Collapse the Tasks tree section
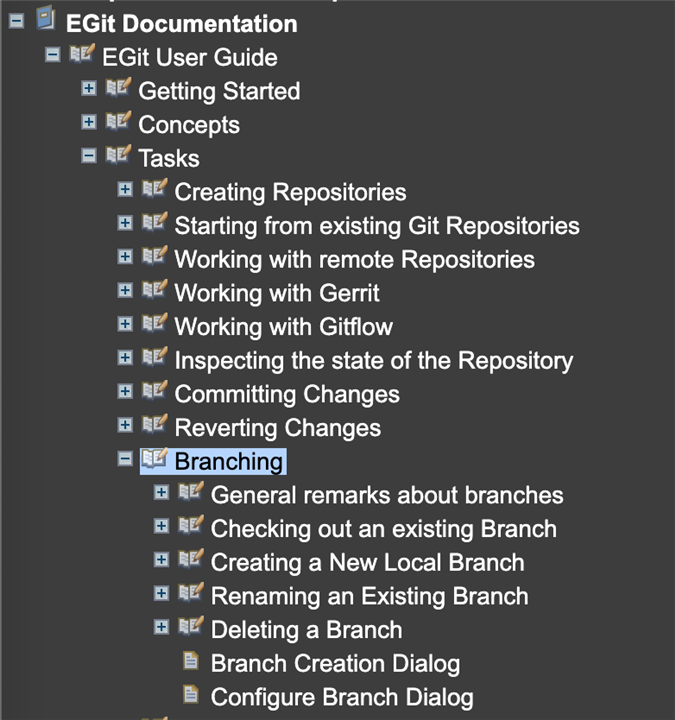 click(x=89, y=156)
